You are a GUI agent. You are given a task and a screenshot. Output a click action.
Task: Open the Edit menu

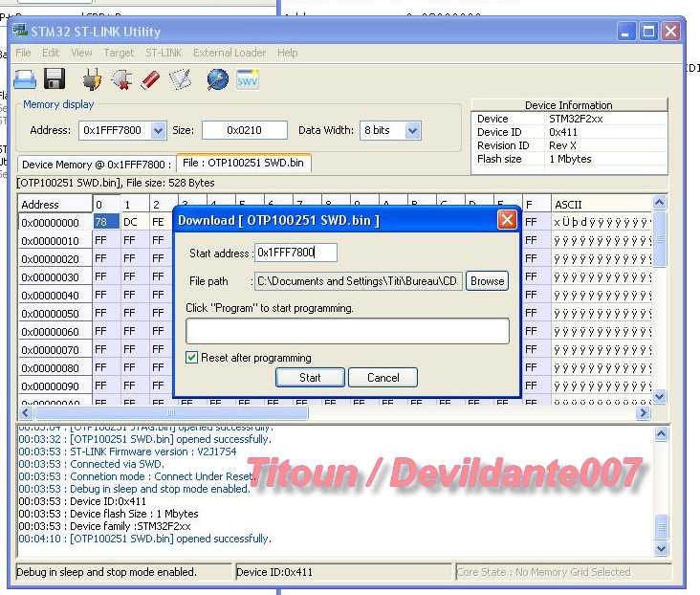(51, 53)
